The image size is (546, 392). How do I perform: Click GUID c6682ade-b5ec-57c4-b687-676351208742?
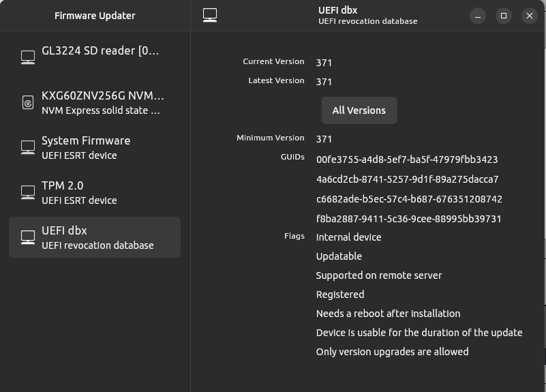coord(409,199)
